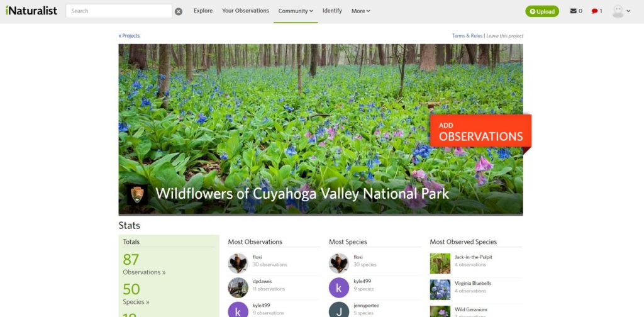Open Virginia Bluebells species name link
This screenshot has width=644, height=317.
[x=473, y=283]
